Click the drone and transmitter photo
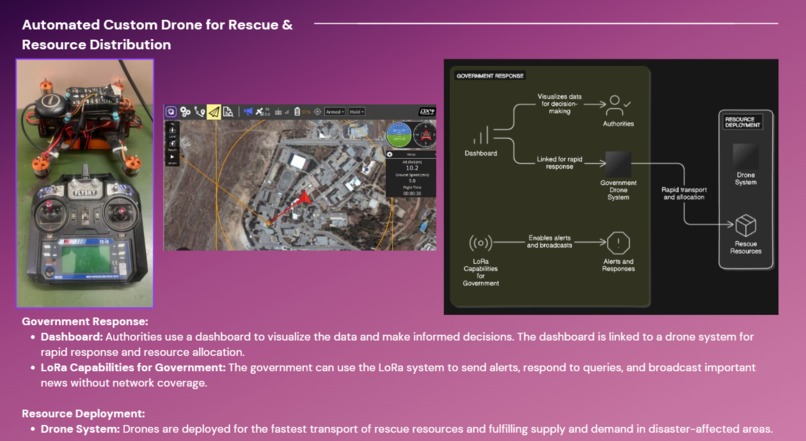Image resolution: width=806 pixels, height=441 pixels. pyautogui.click(x=85, y=183)
